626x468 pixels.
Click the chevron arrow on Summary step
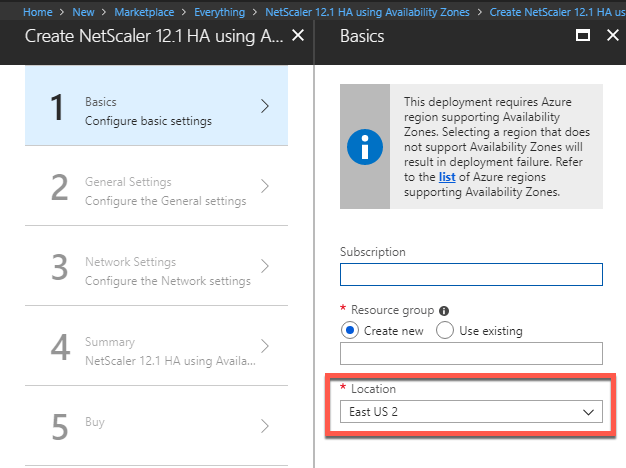click(265, 346)
